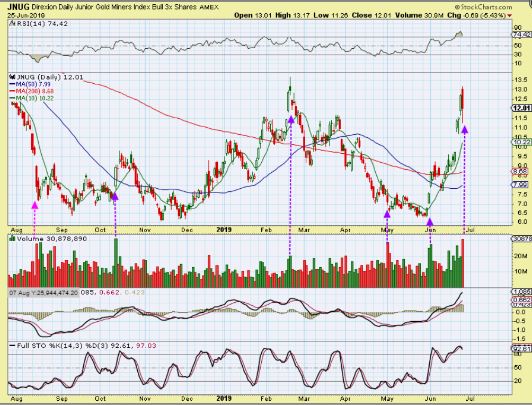Click the 13.5 level on the price axis
The image size is (532, 405).
tap(520, 80)
